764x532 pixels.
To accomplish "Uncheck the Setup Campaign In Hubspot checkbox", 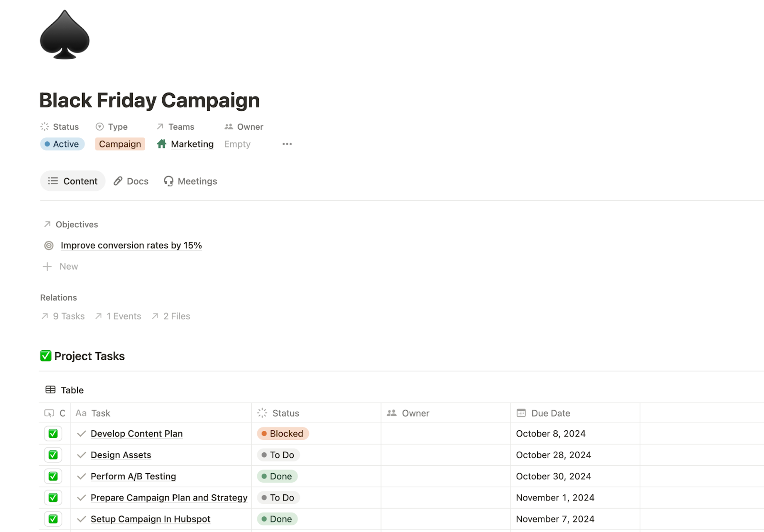I will [53, 519].
